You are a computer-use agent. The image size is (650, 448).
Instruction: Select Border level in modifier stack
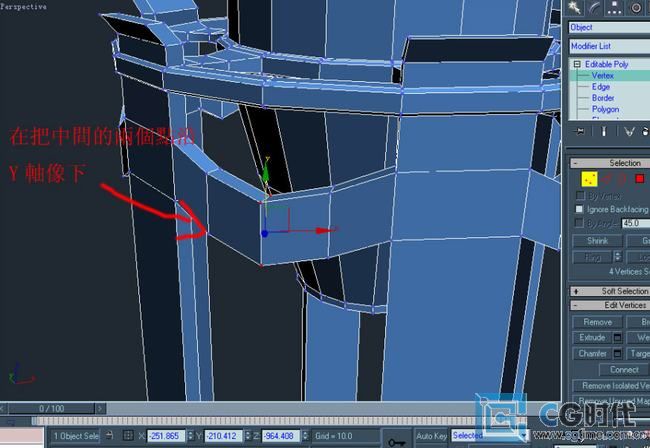click(x=603, y=98)
